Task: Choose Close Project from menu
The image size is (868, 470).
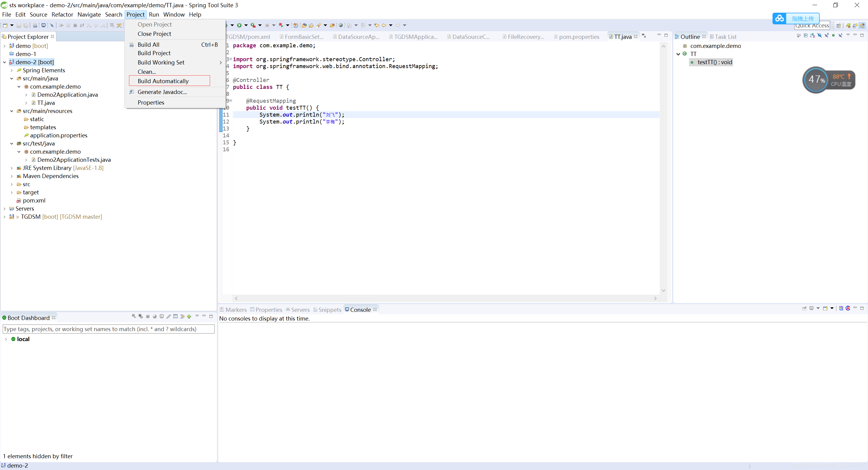Action: pos(154,34)
